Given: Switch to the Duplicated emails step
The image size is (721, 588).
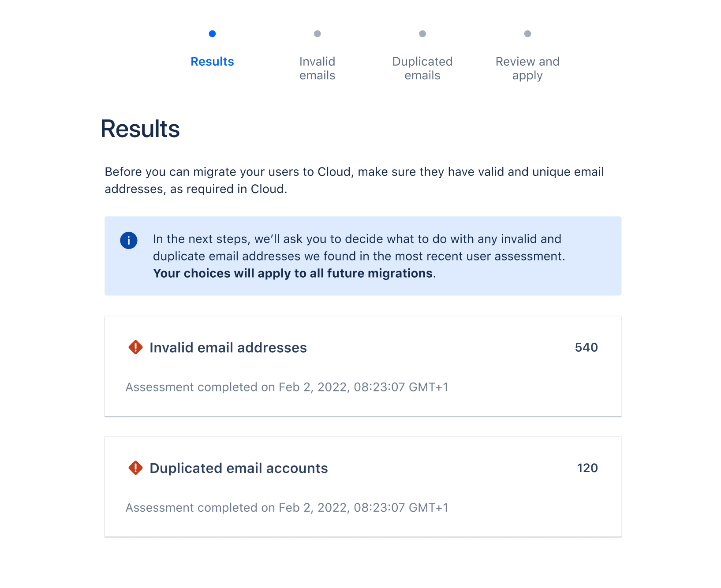Looking at the screenshot, I should tap(422, 68).
